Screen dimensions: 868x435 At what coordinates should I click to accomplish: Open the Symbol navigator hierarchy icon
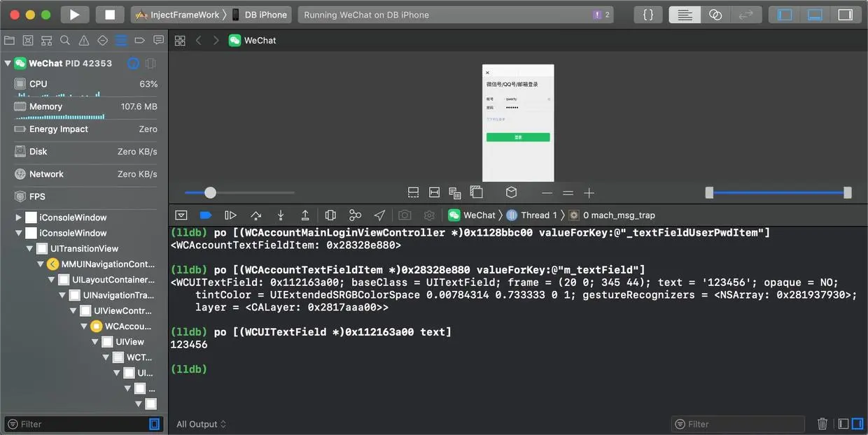pos(46,41)
